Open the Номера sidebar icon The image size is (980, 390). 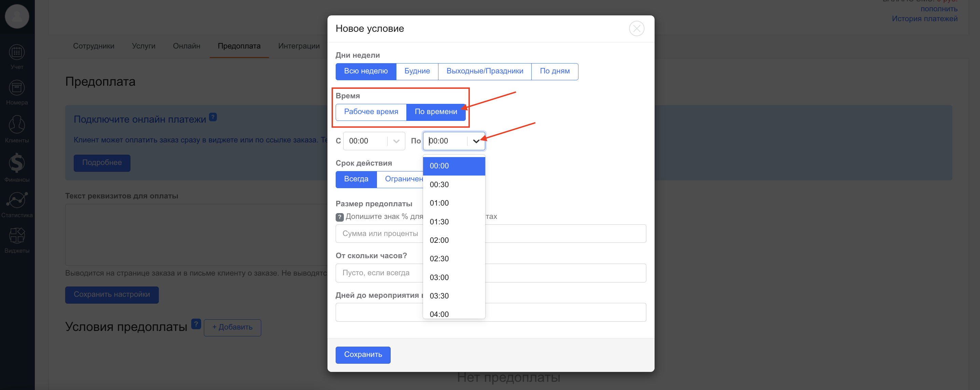(17, 88)
